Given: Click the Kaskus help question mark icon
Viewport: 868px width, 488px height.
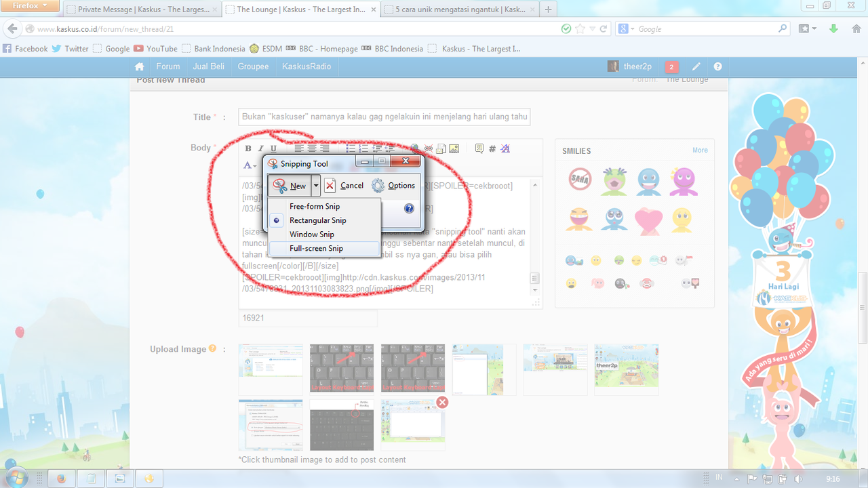Looking at the screenshot, I should coord(717,66).
